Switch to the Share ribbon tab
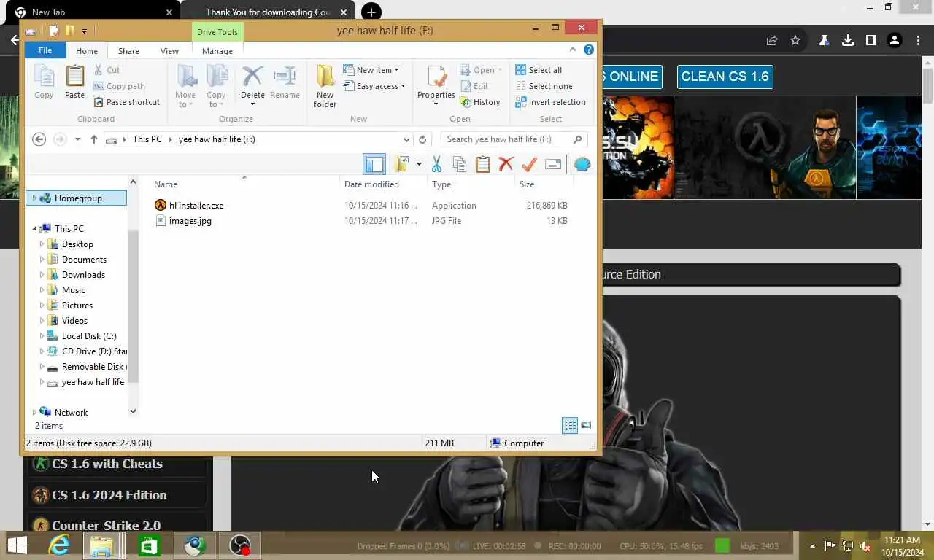Screen dimensions: 934x560 (x=128, y=51)
